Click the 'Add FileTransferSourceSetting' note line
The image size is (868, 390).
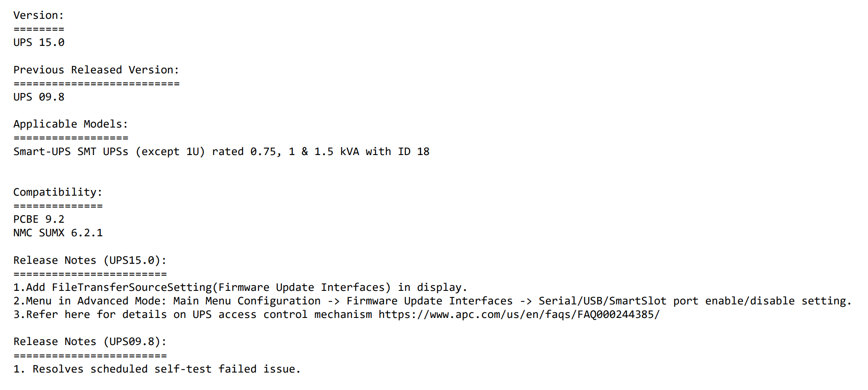pos(241,288)
